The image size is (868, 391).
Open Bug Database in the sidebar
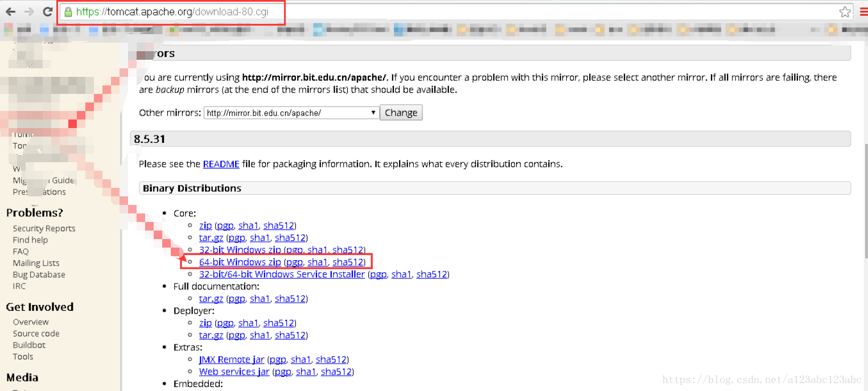click(39, 274)
